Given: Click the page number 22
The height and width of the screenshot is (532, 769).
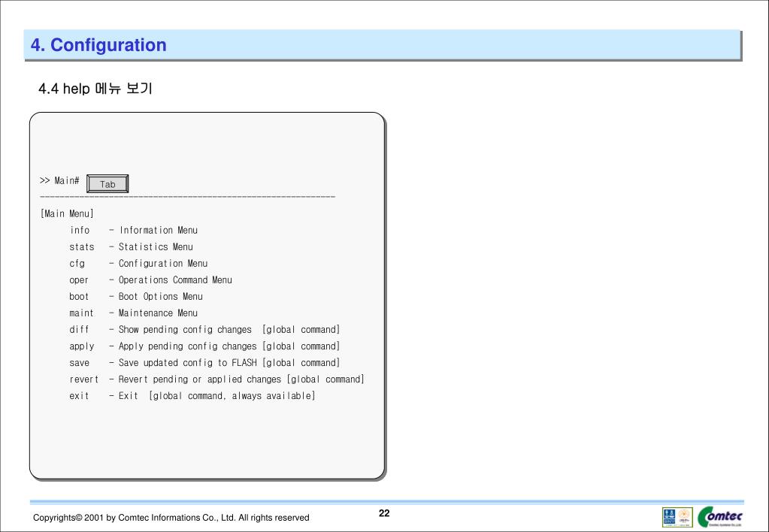Looking at the screenshot, I should (384, 513).
